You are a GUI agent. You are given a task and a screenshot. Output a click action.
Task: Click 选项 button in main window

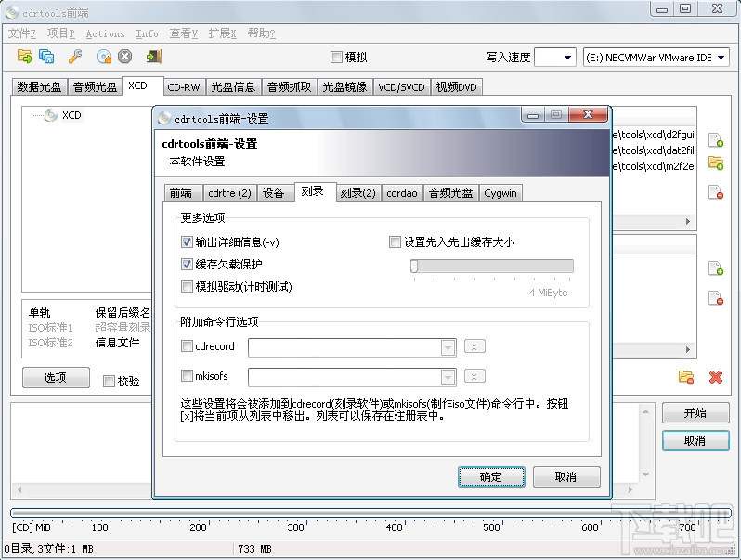click(x=56, y=377)
